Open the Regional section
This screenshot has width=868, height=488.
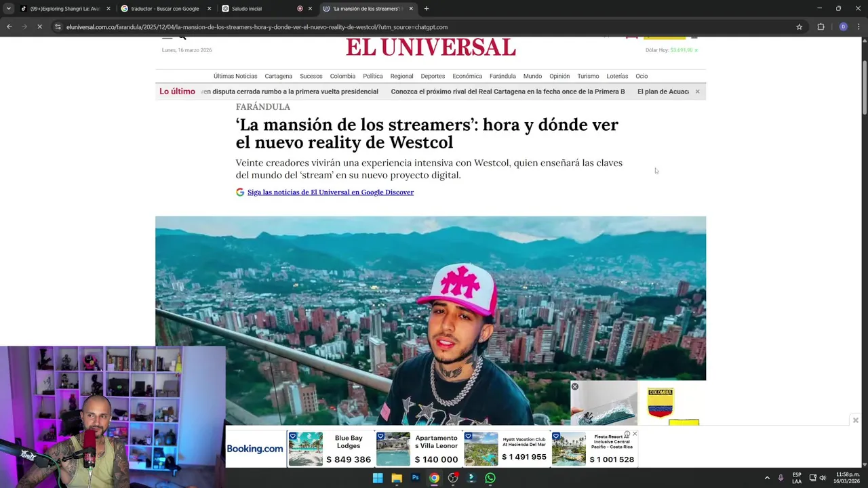point(401,76)
